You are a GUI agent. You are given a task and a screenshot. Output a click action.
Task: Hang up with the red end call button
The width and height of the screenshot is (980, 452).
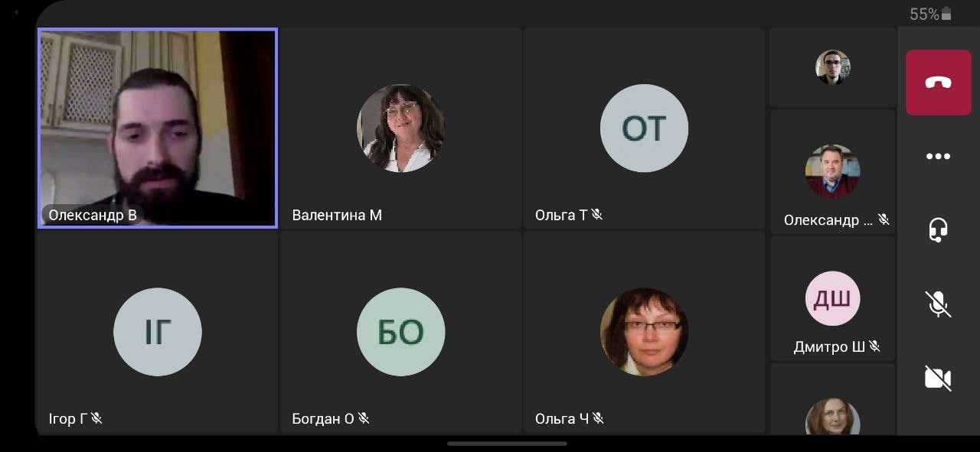(x=938, y=83)
